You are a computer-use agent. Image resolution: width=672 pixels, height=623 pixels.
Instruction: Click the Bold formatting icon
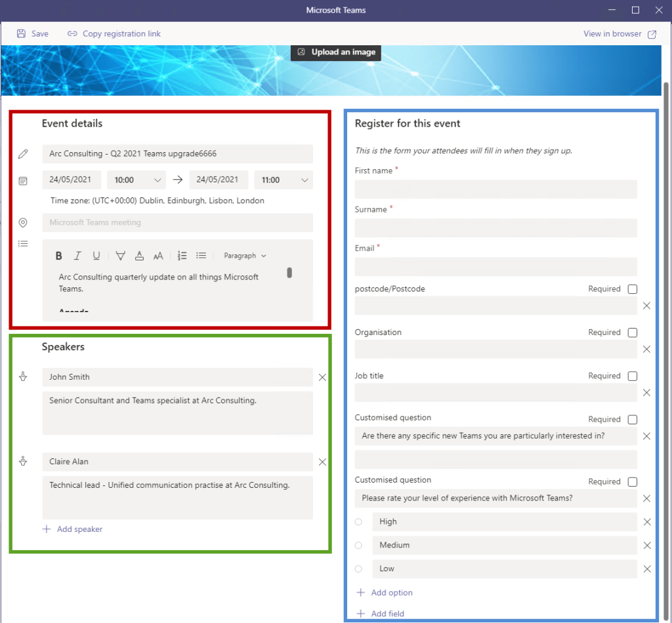coord(59,256)
